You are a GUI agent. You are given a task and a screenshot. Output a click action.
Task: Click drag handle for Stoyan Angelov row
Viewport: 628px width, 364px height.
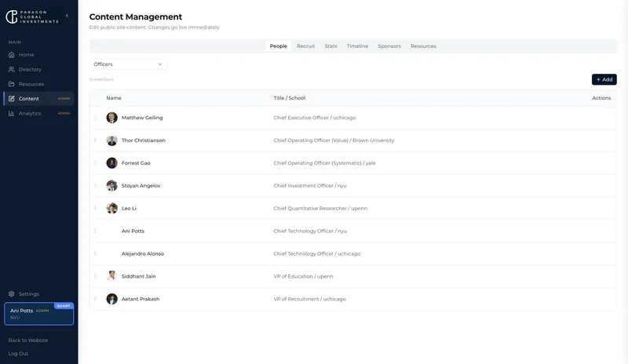tap(95, 185)
